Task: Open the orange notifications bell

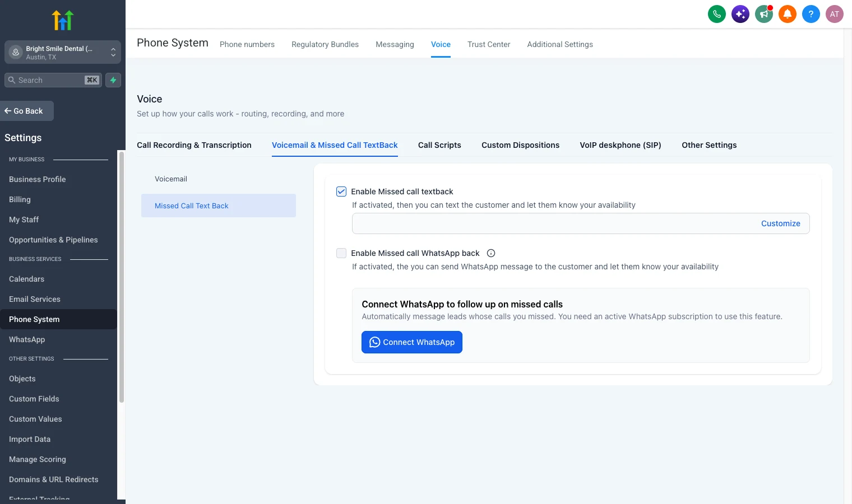Action: pyautogui.click(x=788, y=14)
